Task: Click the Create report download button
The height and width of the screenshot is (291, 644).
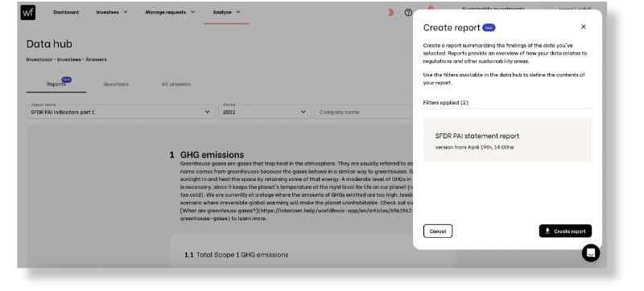Action: 565,232
